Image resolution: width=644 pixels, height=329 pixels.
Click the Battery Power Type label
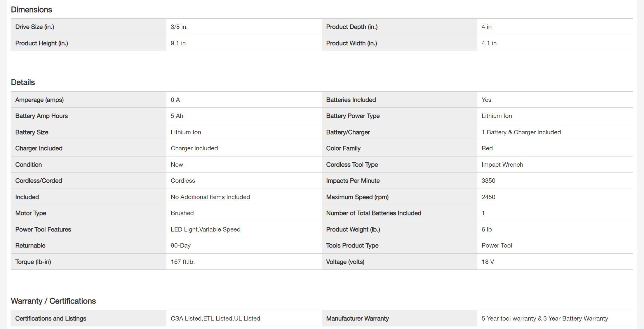[x=353, y=116]
